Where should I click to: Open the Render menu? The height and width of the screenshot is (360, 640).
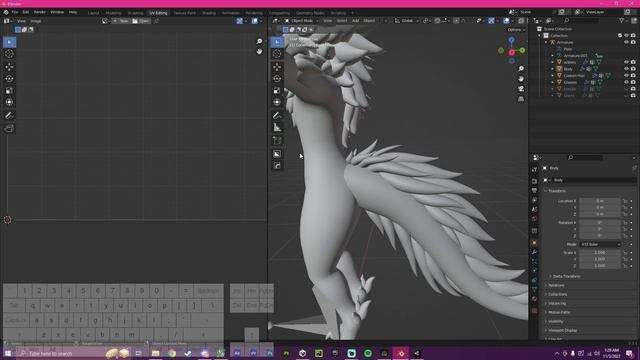[x=40, y=12]
